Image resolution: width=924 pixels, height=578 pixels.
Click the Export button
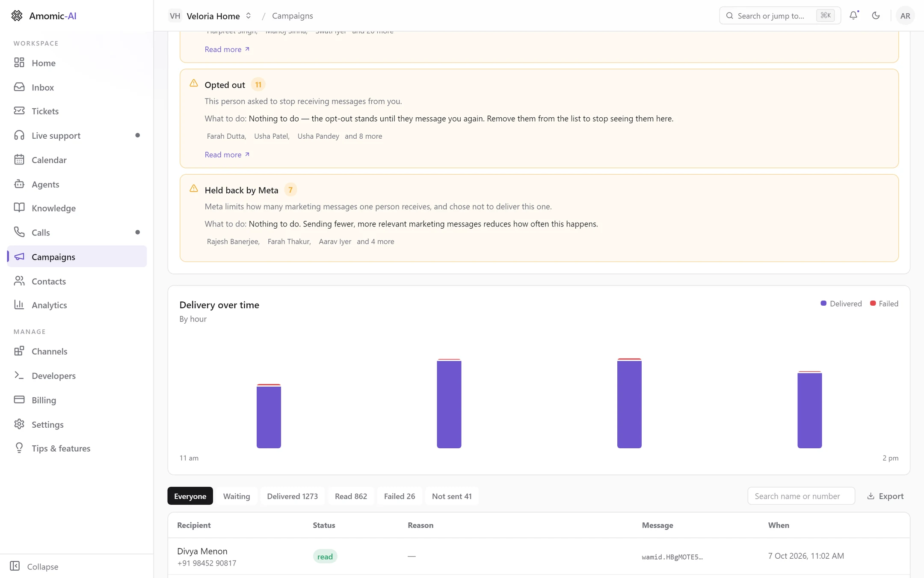(x=885, y=496)
